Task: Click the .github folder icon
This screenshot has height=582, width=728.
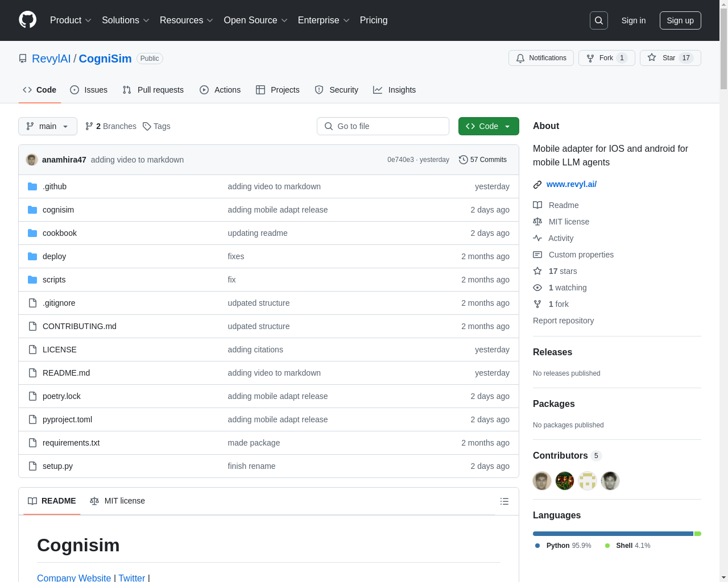Action: tap(32, 186)
